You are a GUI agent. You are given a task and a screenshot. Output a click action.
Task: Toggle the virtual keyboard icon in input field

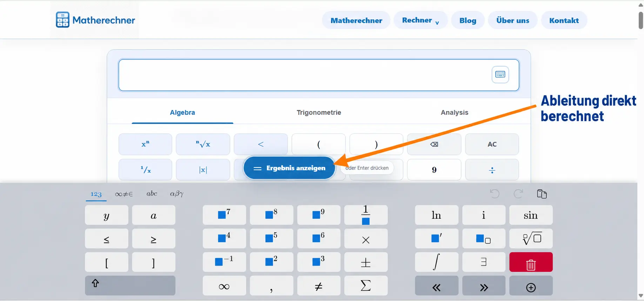coord(500,74)
